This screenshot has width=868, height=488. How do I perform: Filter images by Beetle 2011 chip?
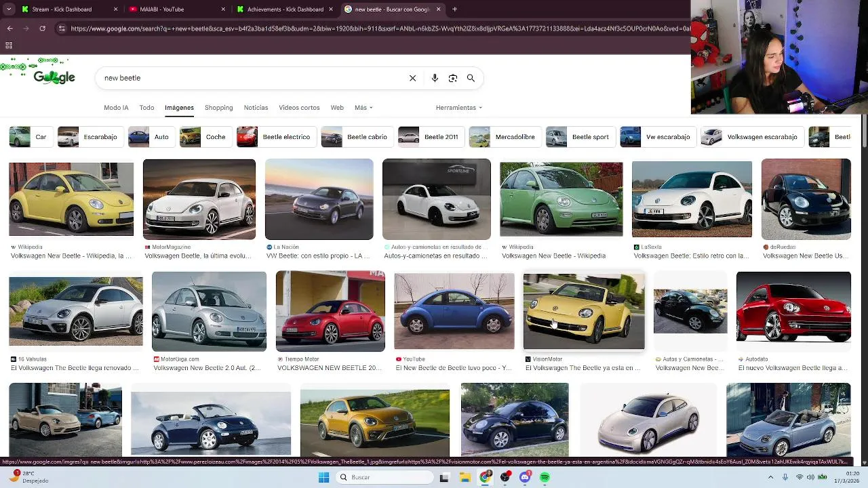pos(431,137)
